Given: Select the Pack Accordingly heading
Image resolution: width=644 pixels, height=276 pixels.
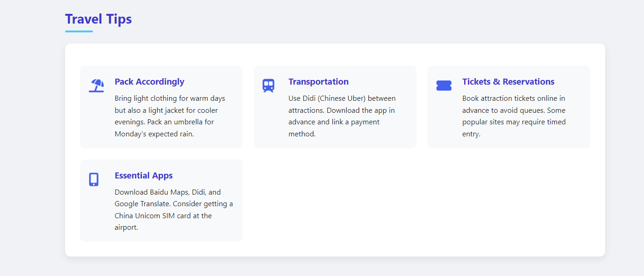Looking at the screenshot, I should [149, 82].
